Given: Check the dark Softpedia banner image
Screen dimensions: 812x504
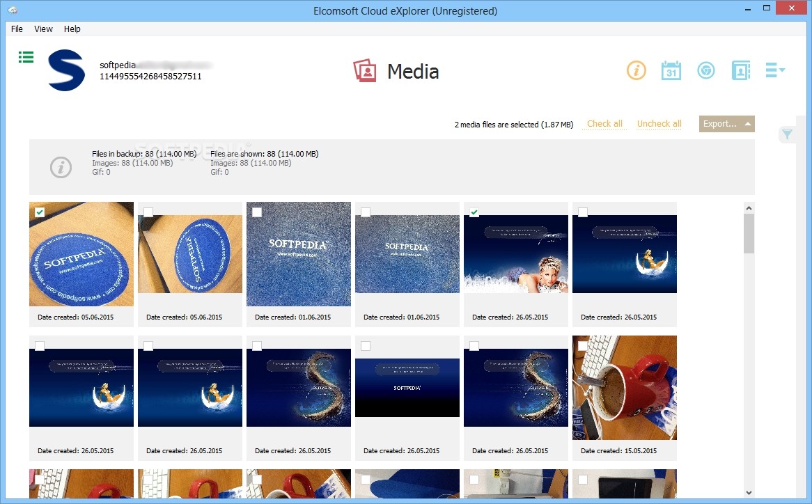Looking at the screenshot, I should pos(366,346).
